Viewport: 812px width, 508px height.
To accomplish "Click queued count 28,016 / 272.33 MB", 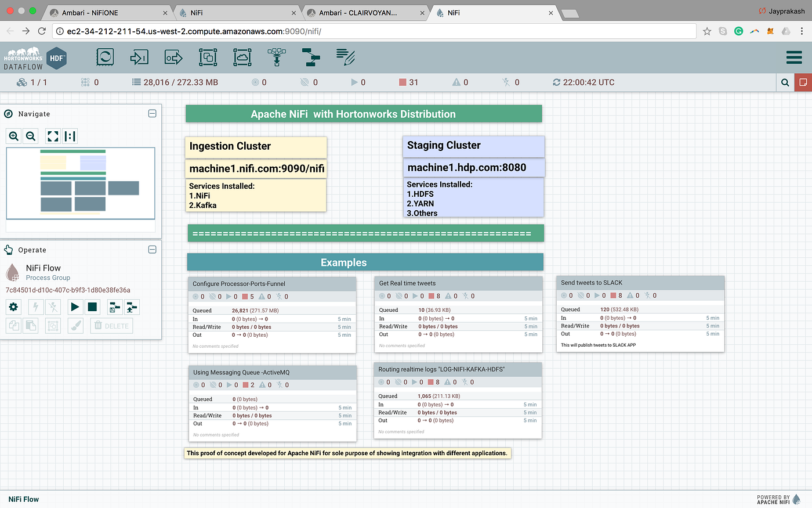I will coord(175,82).
